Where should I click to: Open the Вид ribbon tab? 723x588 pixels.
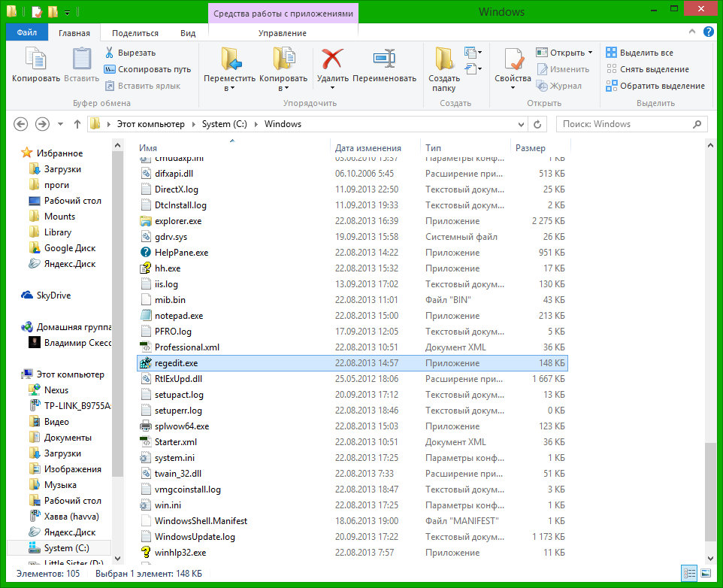pyautogui.click(x=188, y=33)
